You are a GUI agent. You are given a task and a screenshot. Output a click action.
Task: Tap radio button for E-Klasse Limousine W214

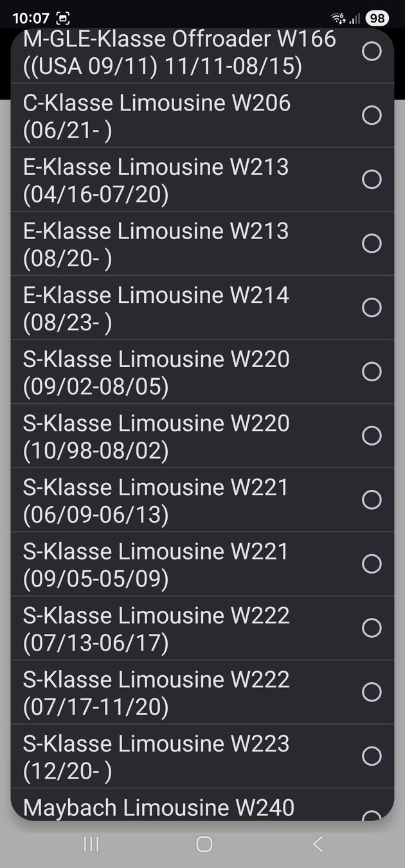coord(372,307)
